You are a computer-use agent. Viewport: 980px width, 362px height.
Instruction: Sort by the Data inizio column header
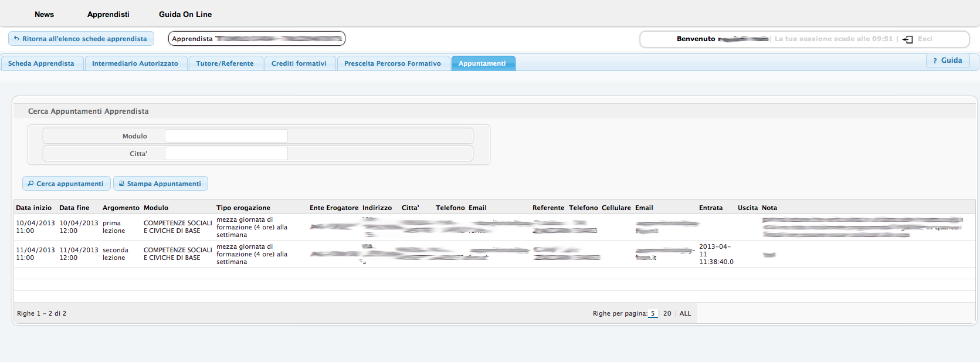point(33,208)
